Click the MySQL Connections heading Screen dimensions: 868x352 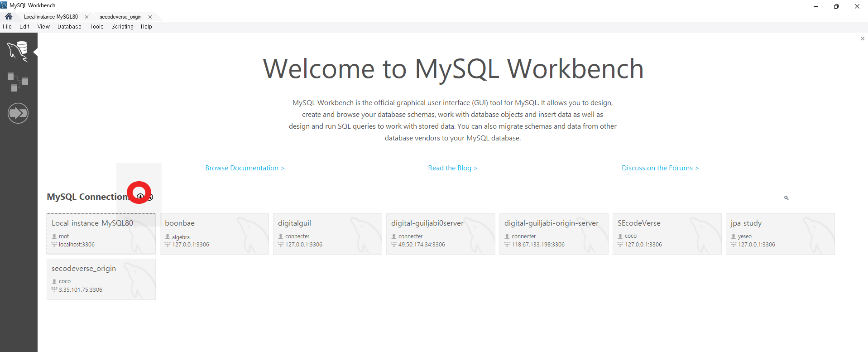(x=87, y=197)
